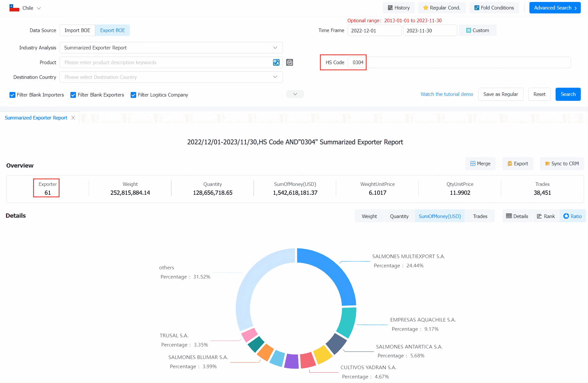This screenshot has width=588, height=383.
Task: Click the Export button
Action: 518,164
